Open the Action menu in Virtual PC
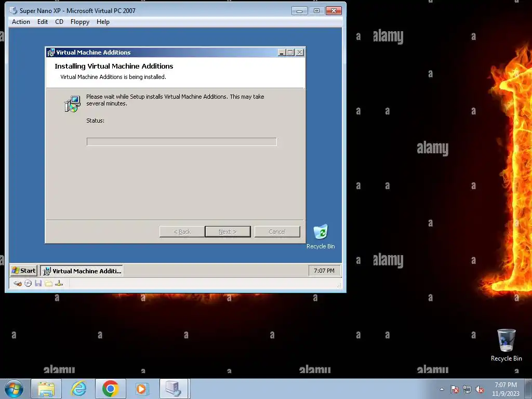The height and width of the screenshot is (399, 532). [x=21, y=22]
